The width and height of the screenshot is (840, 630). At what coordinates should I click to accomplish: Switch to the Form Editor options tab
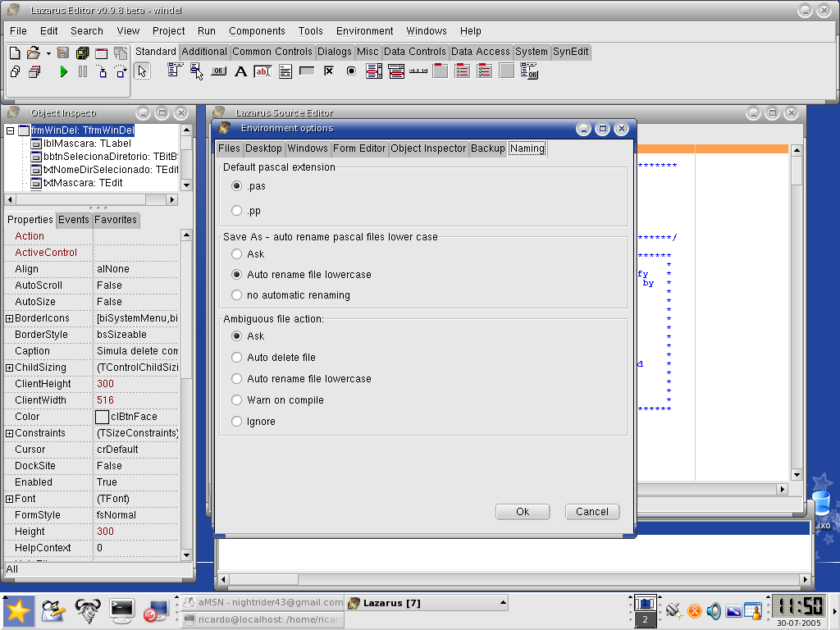pyautogui.click(x=359, y=148)
